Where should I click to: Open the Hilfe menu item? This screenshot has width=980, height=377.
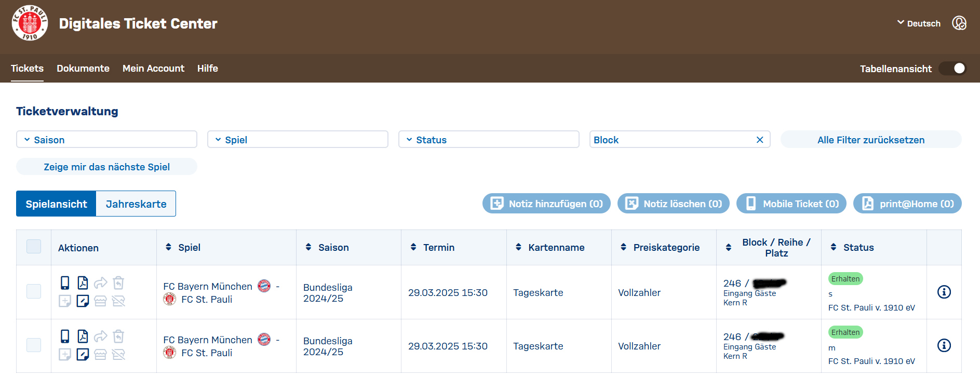(x=208, y=69)
